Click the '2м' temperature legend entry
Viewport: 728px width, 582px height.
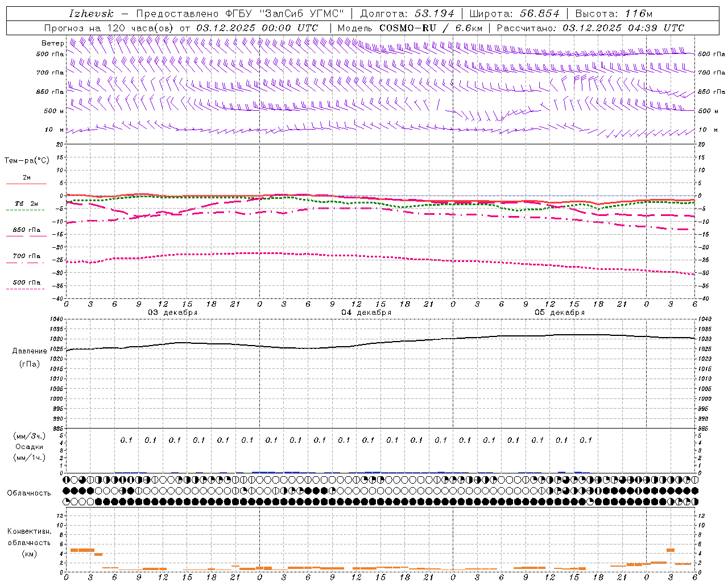[27, 178]
